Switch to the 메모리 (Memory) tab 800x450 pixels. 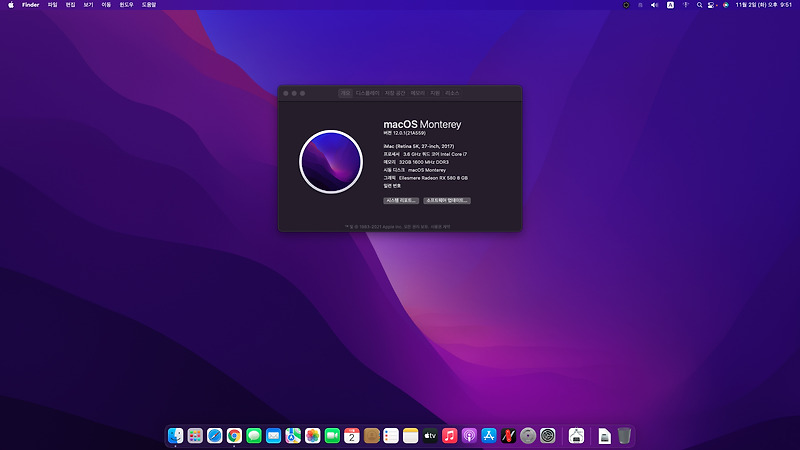[417, 93]
